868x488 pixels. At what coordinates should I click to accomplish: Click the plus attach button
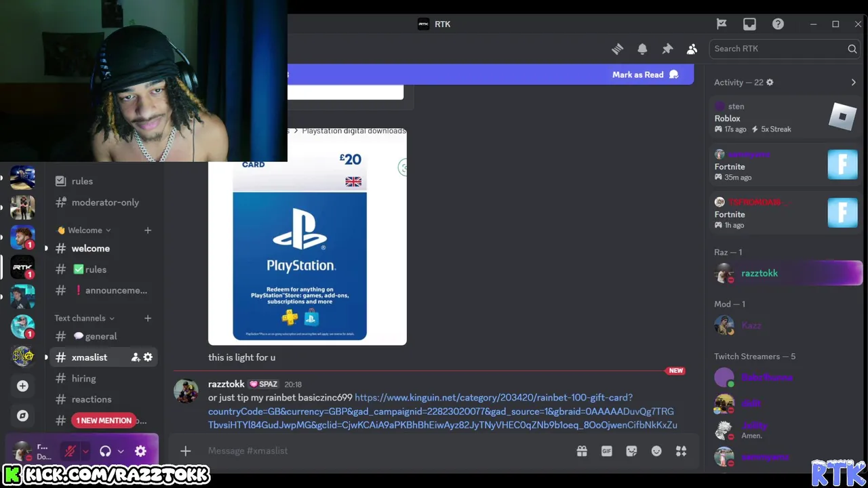click(185, 451)
